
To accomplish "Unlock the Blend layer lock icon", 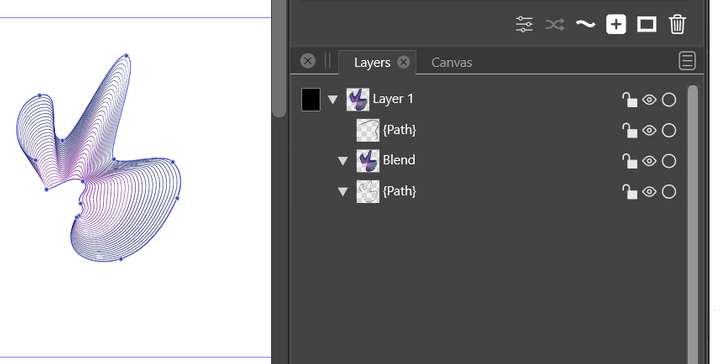I will pyautogui.click(x=629, y=161).
